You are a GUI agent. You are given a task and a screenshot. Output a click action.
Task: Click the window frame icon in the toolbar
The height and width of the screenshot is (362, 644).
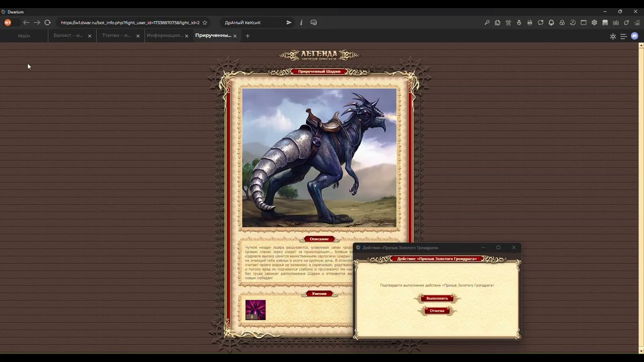(584, 23)
